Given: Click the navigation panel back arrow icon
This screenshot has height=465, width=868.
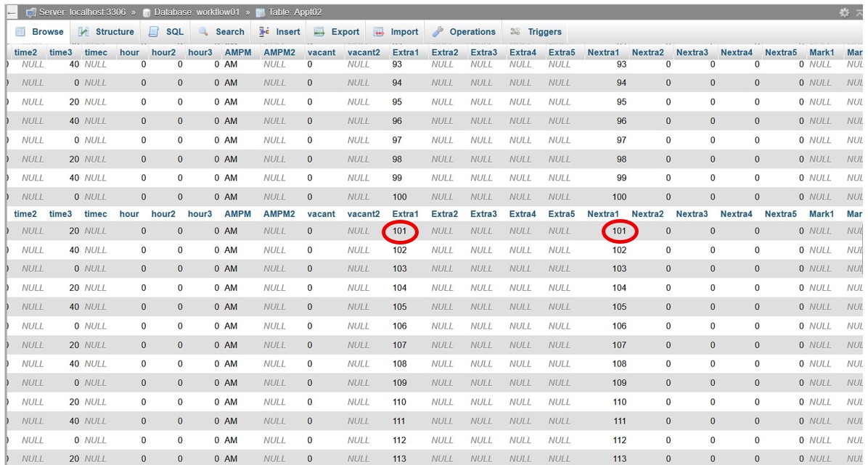Looking at the screenshot, I should [x=12, y=13].
